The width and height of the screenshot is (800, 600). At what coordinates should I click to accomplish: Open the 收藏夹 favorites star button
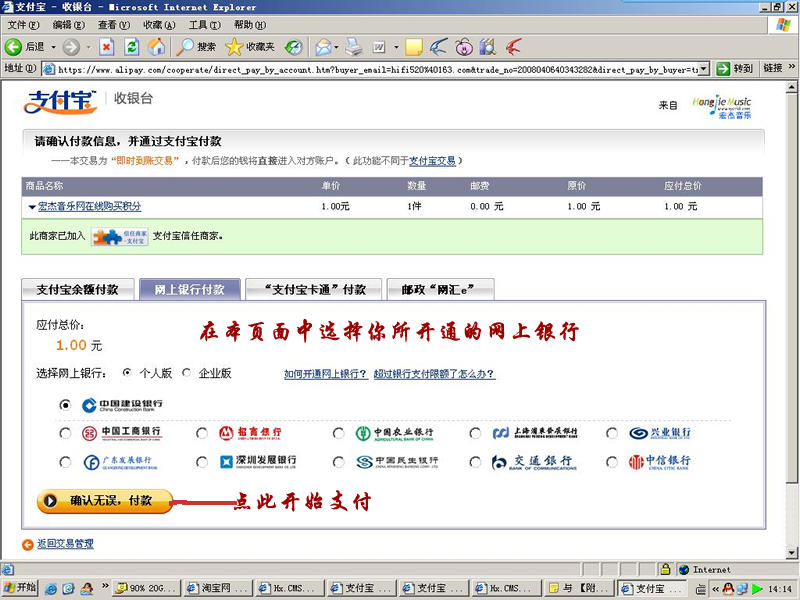[x=250, y=47]
